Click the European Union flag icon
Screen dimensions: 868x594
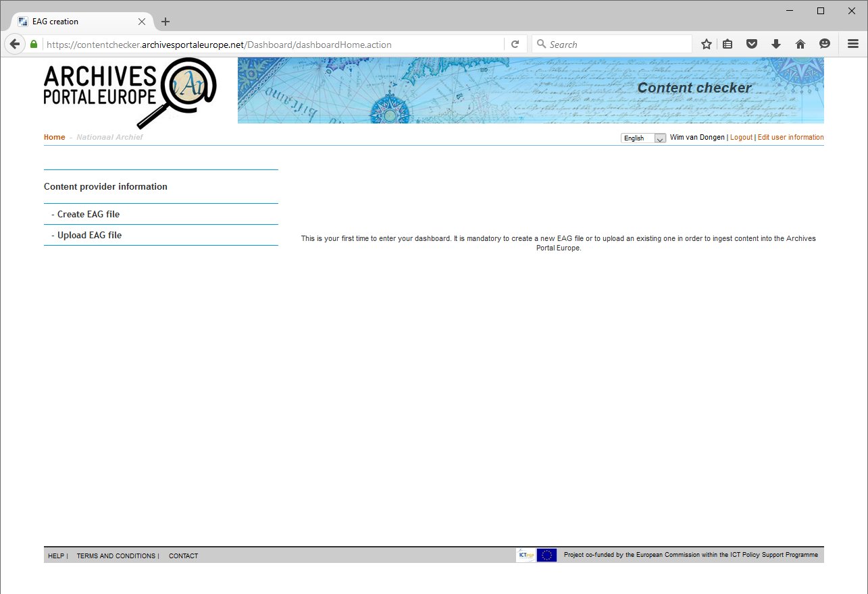547,555
